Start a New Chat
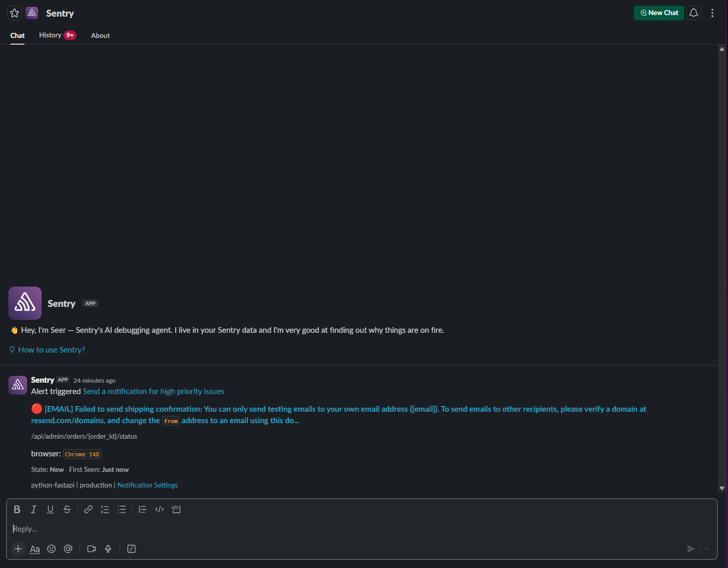This screenshot has width=728, height=568. pyautogui.click(x=659, y=13)
